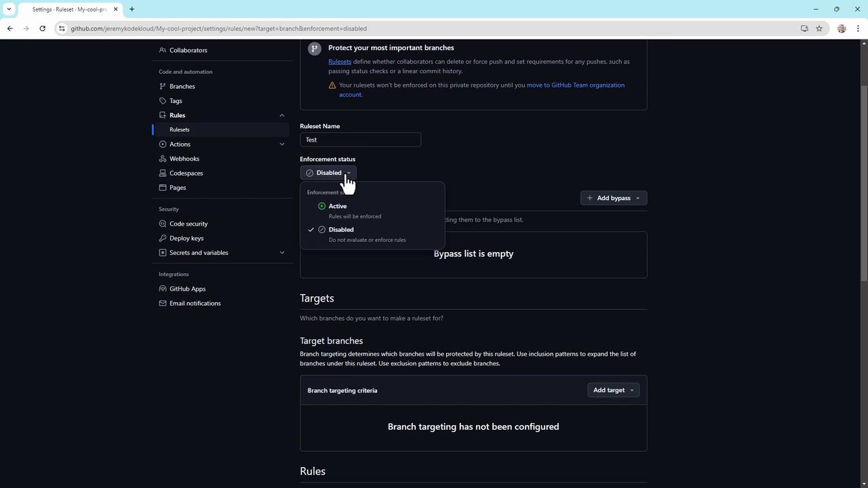Click the 'Bypass list is empty' text
This screenshot has width=868, height=488.
(473, 253)
